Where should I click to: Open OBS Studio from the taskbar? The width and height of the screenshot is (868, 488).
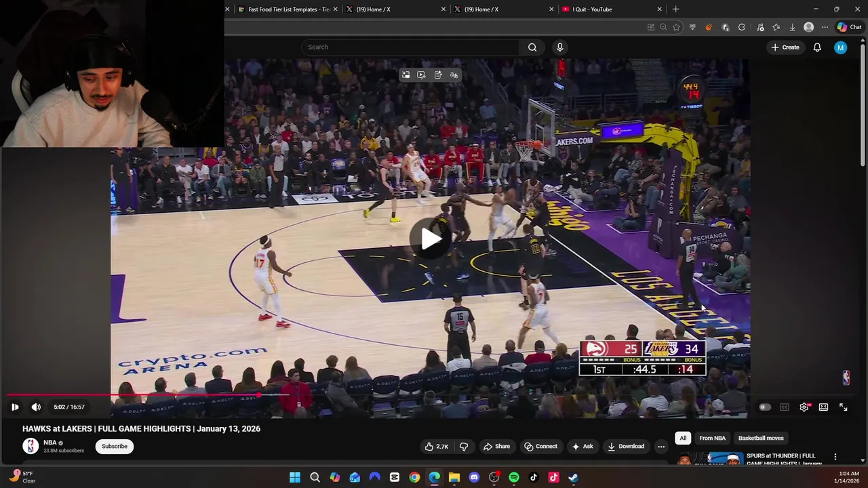tap(494, 477)
